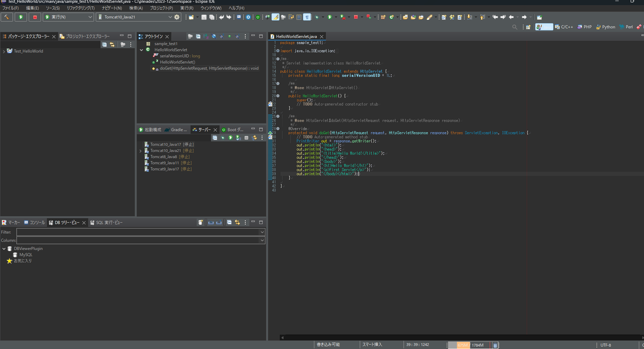Open the プロジェクト(P) menu
This screenshot has height=349, width=644.
click(x=162, y=8)
